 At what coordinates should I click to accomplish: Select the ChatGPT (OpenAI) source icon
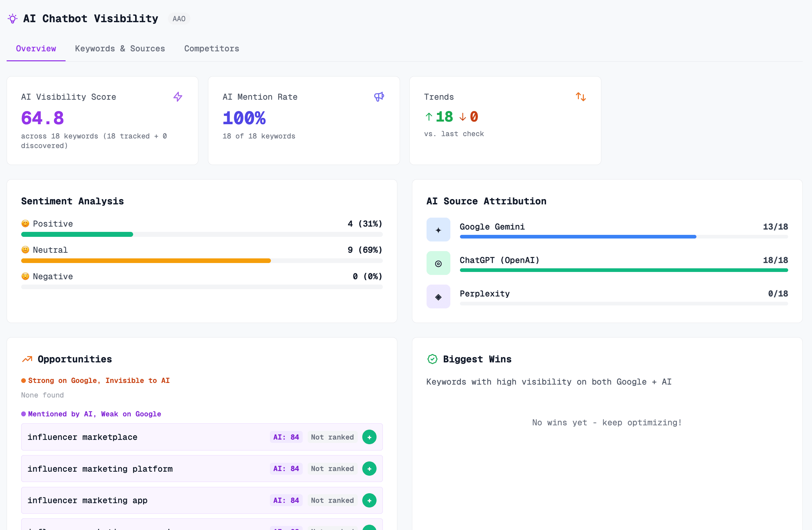click(x=438, y=263)
